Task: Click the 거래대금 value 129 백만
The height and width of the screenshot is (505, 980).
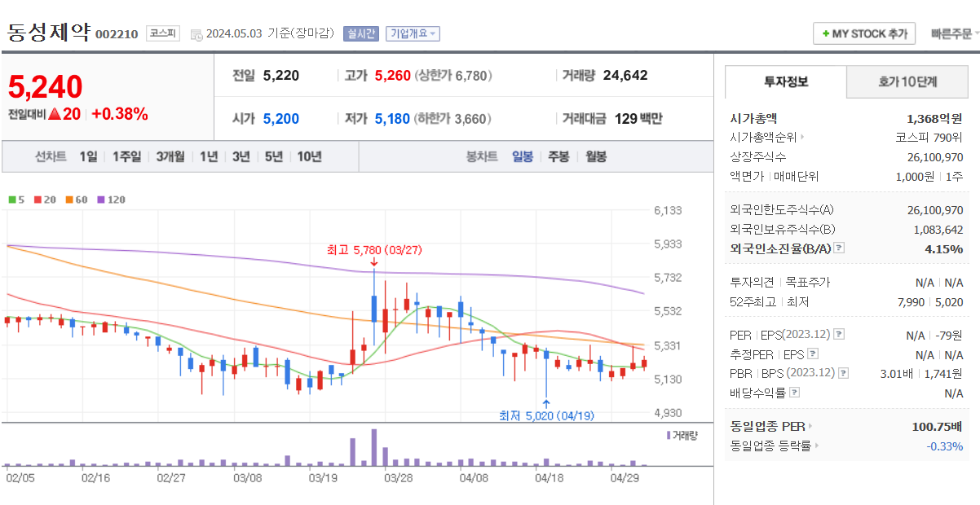Action: tap(638, 118)
